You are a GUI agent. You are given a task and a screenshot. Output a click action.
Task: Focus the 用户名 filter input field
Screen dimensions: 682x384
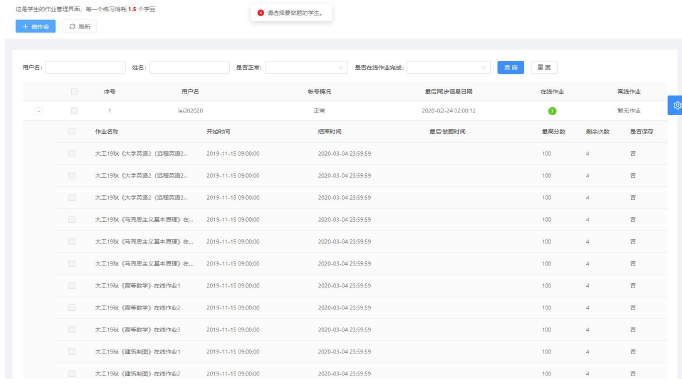pos(85,67)
